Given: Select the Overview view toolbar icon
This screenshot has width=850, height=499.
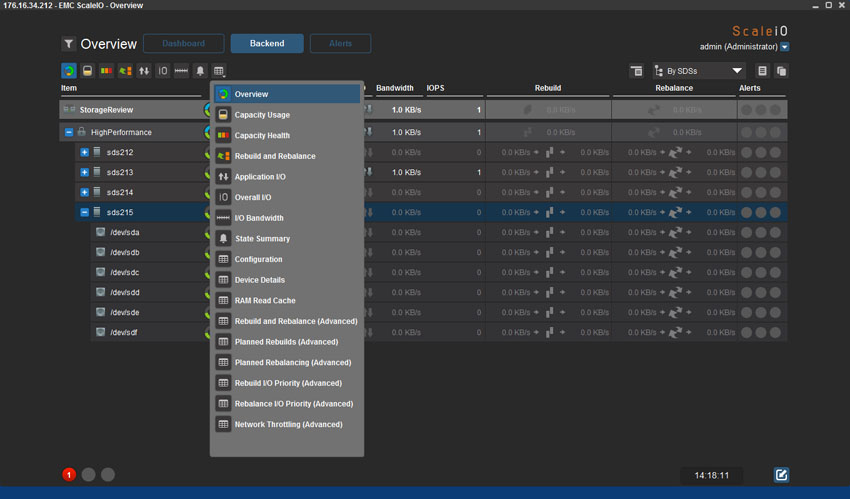Looking at the screenshot, I should point(69,71).
